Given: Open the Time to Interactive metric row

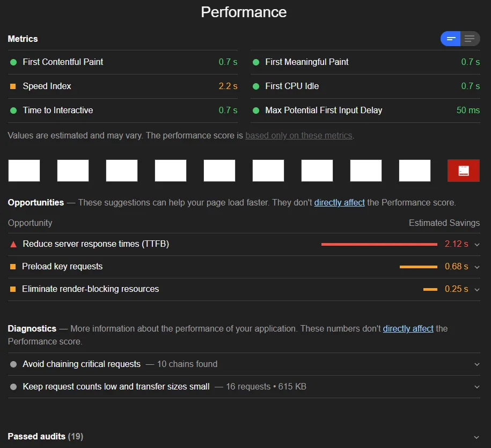Looking at the screenshot, I should (x=58, y=111).
